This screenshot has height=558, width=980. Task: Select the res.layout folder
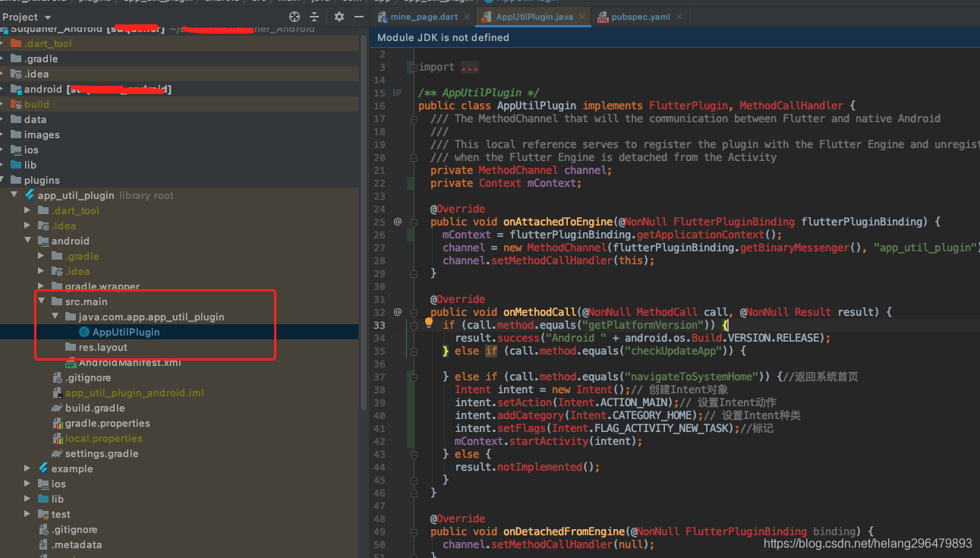tap(103, 347)
